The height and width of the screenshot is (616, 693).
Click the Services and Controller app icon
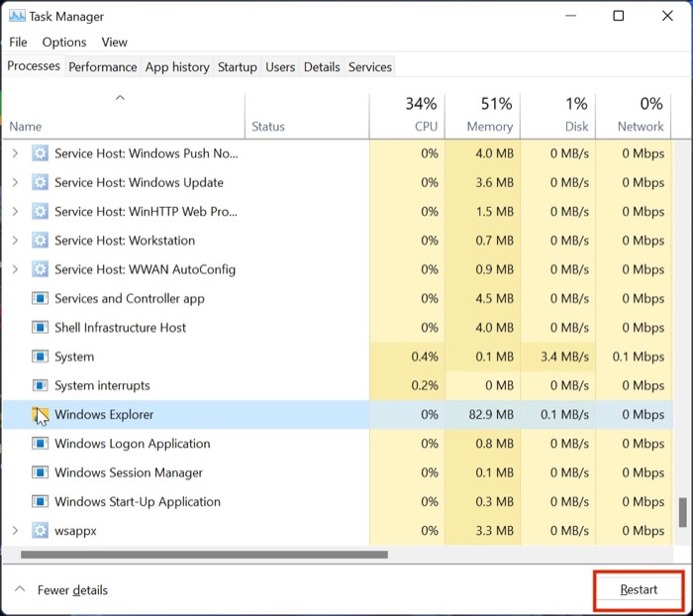click(40, 298)
